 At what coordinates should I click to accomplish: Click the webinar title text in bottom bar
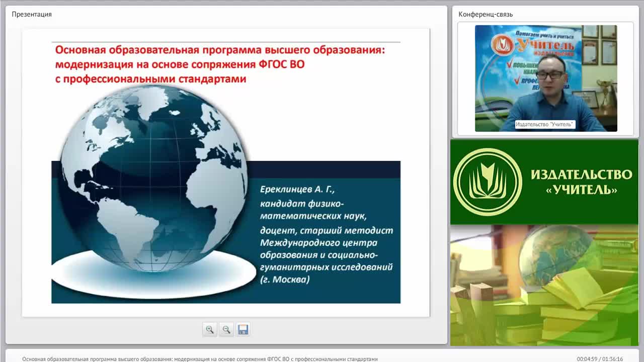(200, 359)
